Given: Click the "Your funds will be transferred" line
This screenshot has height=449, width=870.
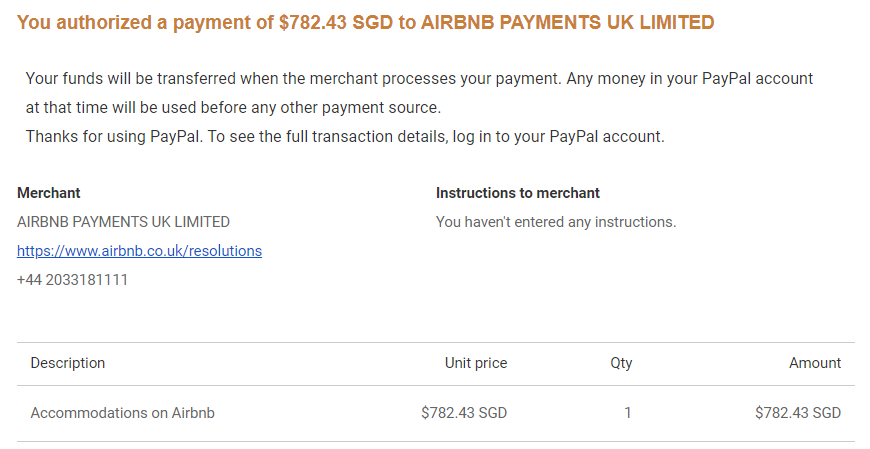Looking at the screenshot, I should [x=419, y=79].
